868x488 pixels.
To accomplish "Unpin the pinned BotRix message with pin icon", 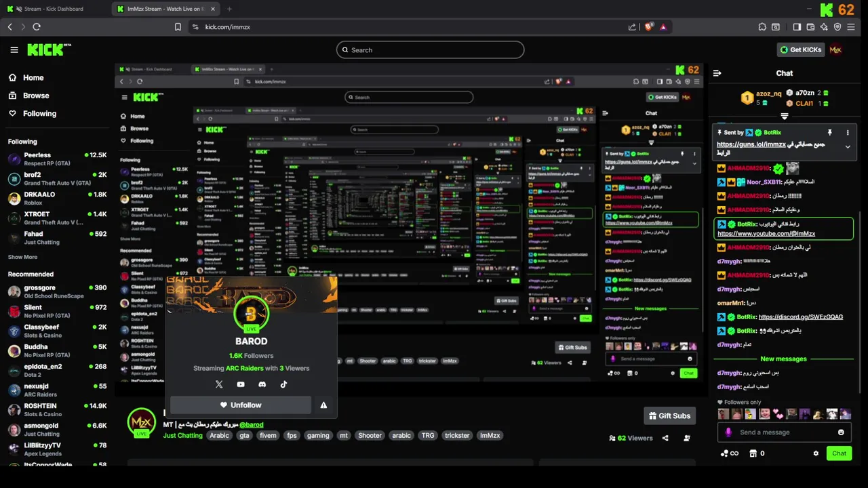I will coord(829,133).
